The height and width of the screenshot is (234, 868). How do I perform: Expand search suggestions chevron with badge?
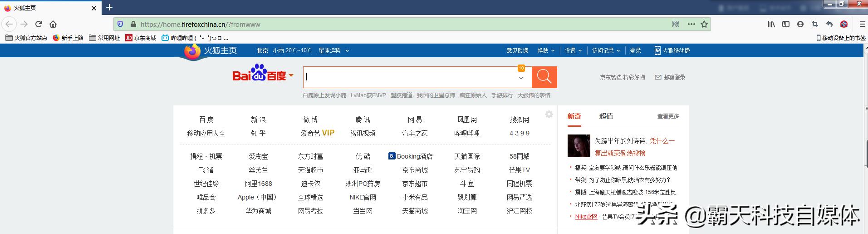[521, 77]
